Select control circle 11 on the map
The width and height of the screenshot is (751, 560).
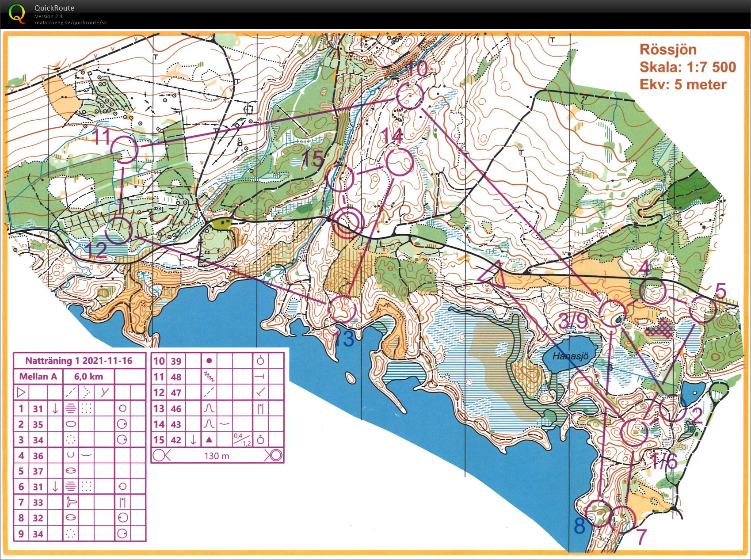(x=124, y=149)
